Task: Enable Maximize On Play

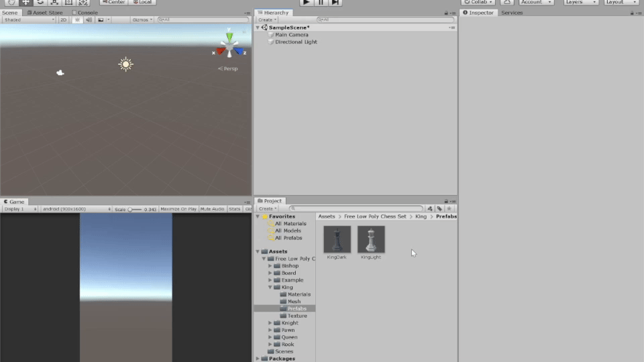Action: (178, 209)
